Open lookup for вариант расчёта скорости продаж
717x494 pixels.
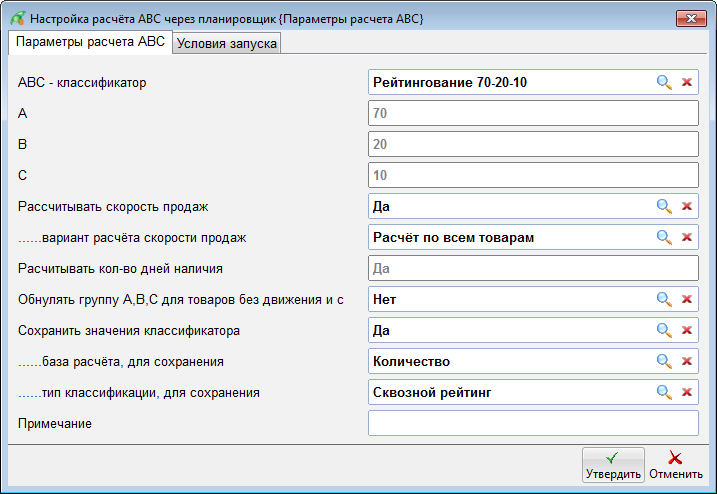coord(663,238)
